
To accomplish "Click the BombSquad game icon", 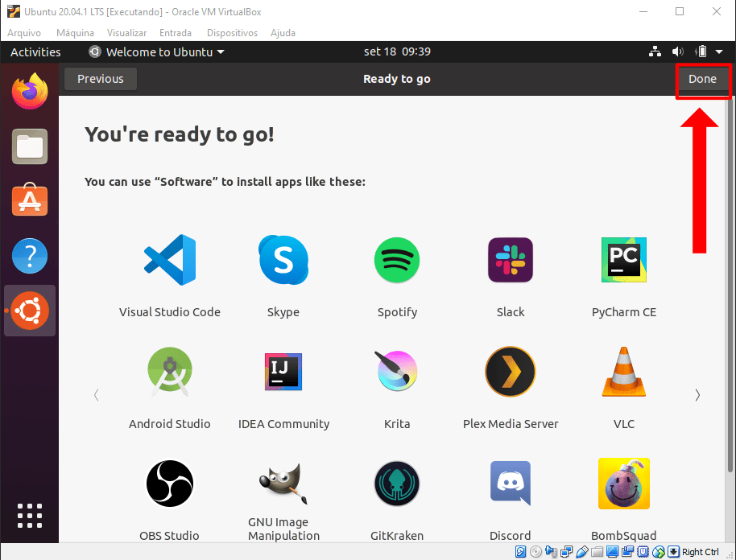I will tap(624, 483).
